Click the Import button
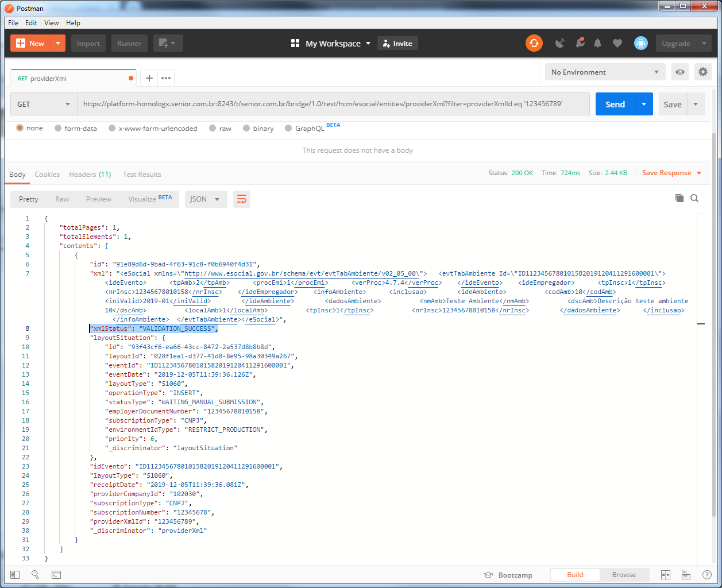This screenshot has width=722, height=588. pos(88,43)
